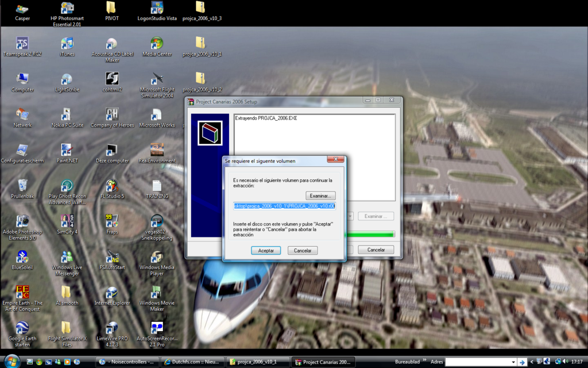Launch SimCity 4 shortcut
The image size is (588, 368).
[x=67, y=225]
